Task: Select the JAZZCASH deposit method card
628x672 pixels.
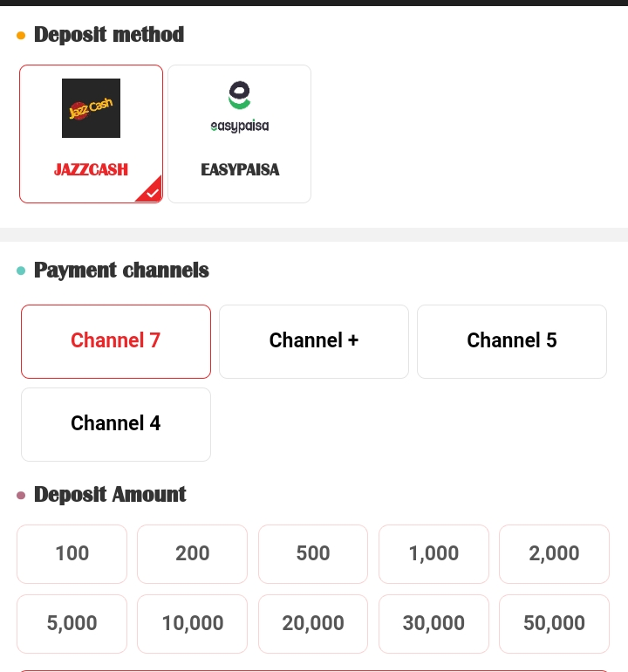Action: pos(91,134)
